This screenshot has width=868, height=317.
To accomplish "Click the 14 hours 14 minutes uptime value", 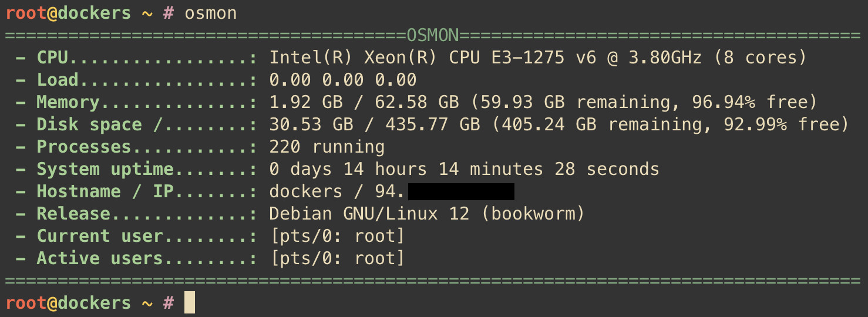I will pos(443,169).
